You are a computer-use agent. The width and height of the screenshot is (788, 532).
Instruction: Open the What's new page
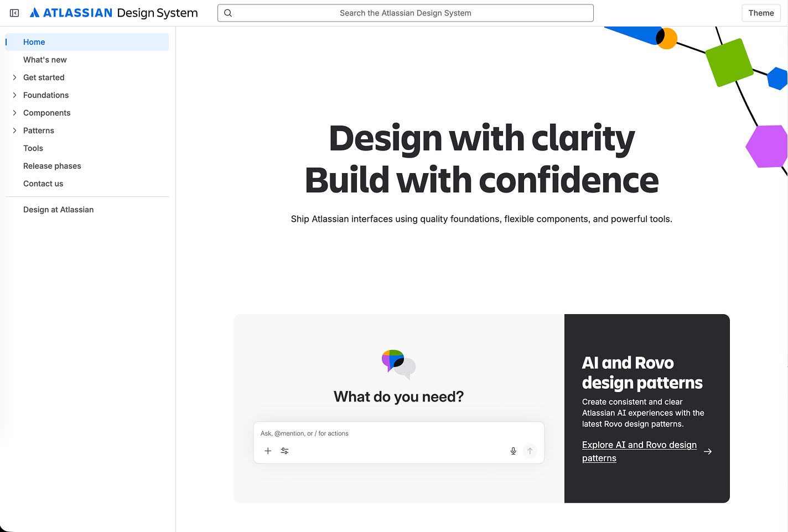45,60
